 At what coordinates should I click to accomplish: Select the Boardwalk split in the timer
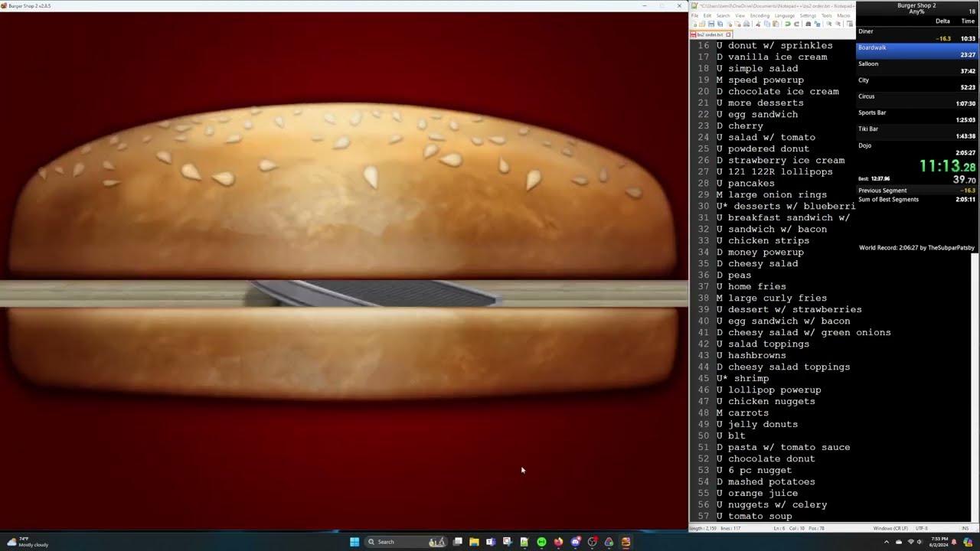(x=917, y=51)
